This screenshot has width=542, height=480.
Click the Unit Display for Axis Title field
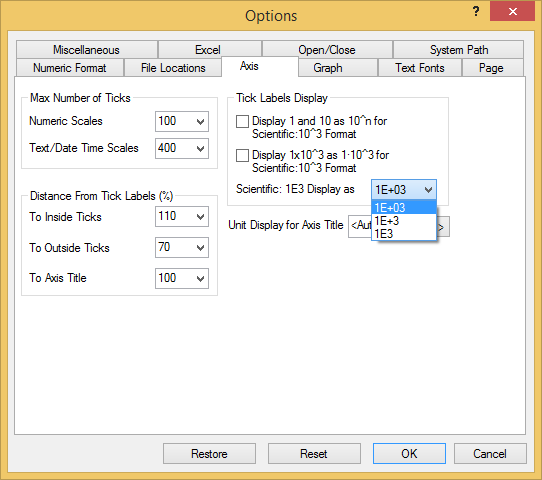tap(360, 226)
